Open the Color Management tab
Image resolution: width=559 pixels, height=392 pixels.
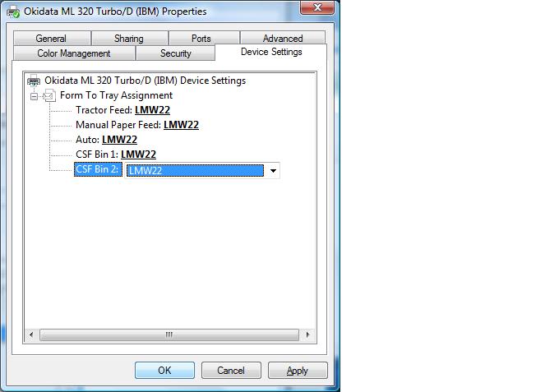[x=74, y=53]
